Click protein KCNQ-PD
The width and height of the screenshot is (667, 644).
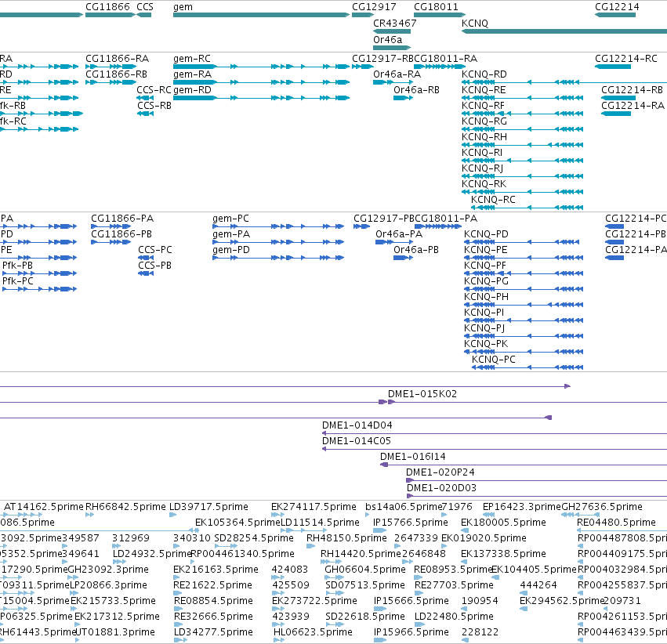click(521, 242)
